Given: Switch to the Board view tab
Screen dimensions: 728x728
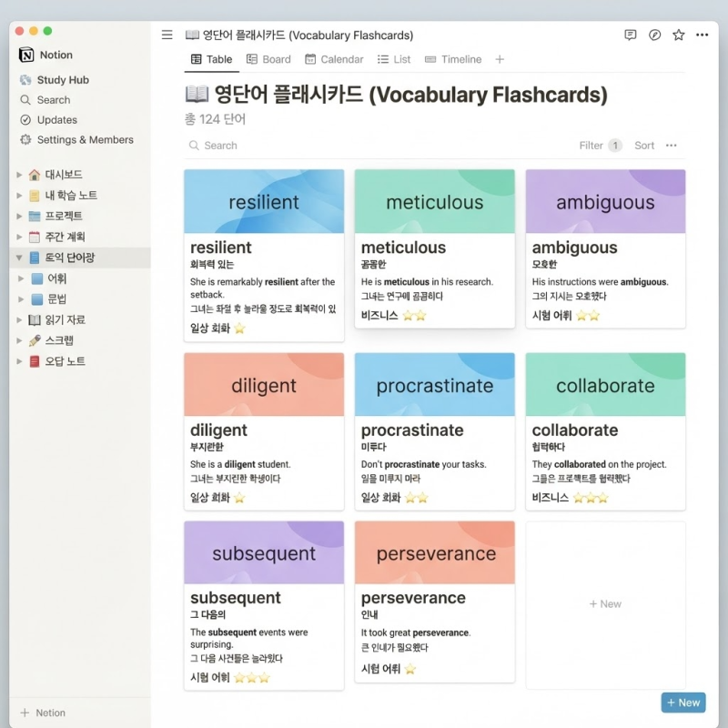Looking at the screenshot, I should [268, 59].
